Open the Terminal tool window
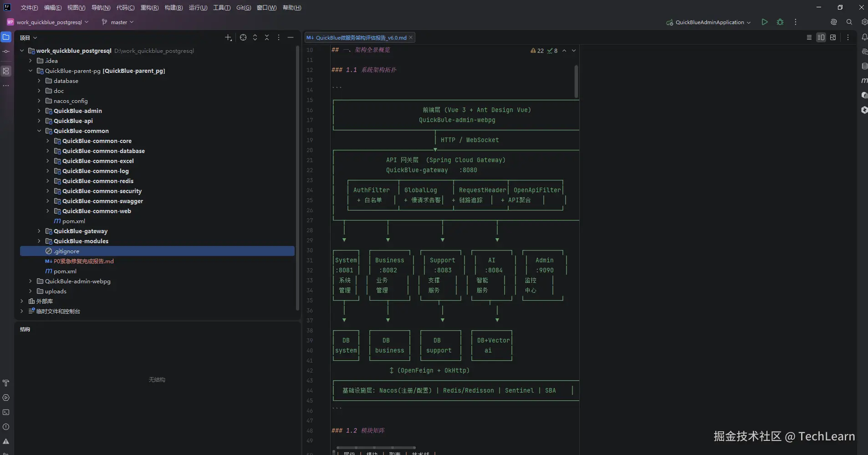The image size is (868, 455). (x=6, y=412)
